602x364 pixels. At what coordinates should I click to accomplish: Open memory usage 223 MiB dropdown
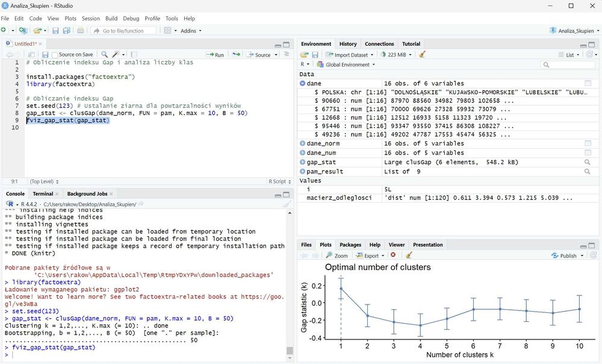pos(396,55)
